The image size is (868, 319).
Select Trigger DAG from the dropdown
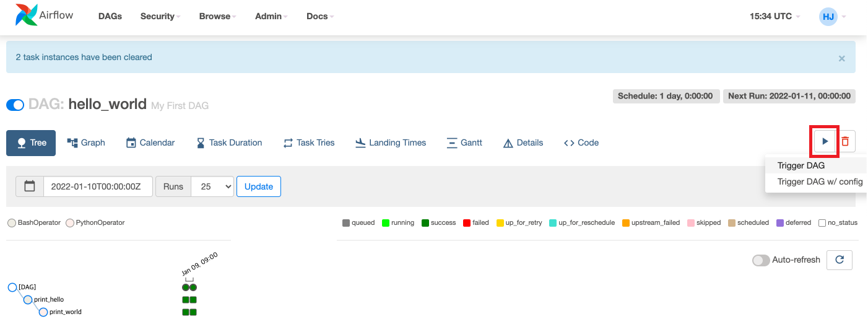click(x=801, y=165)
